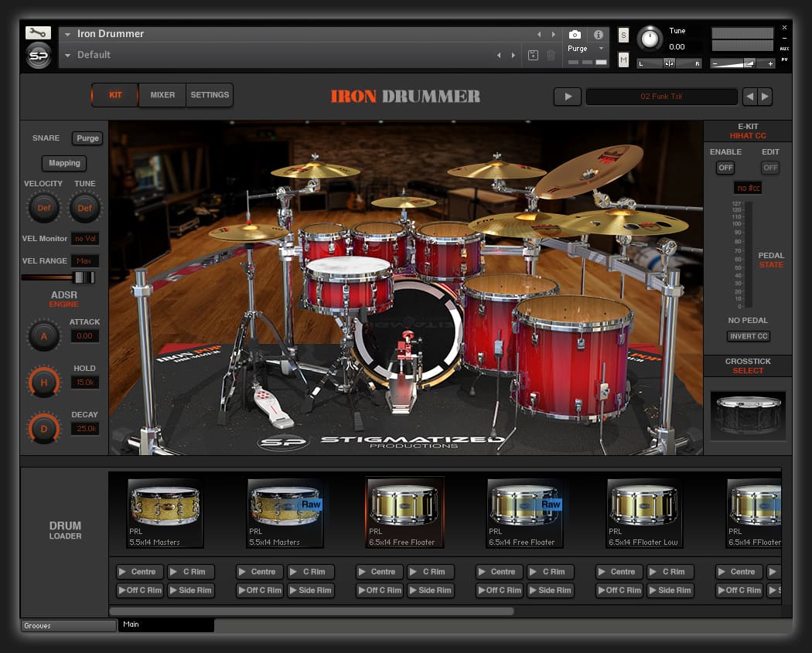This screenshot has height=653, width=812.
Task: Toggle the Mute M button
Action: tap(623, 60)
